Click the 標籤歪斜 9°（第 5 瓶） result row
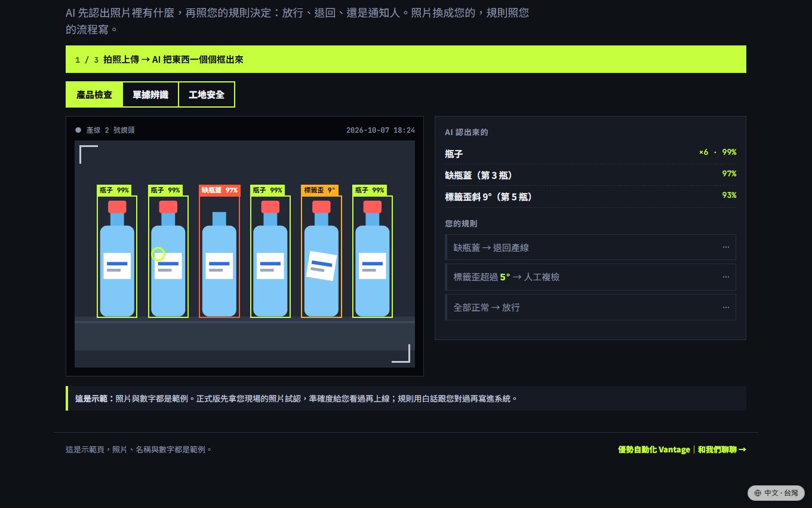The width and height of the screenshot is (812, 508). click(x=590, y=197)
